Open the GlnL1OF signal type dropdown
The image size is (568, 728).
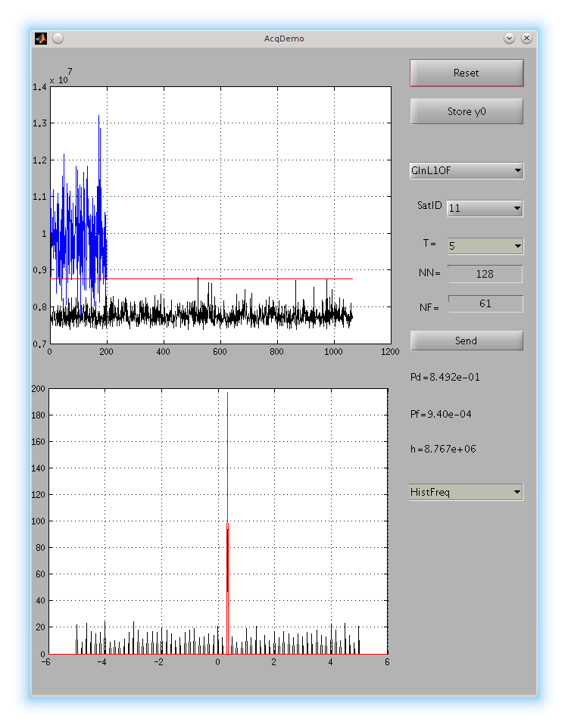[467, 170]
